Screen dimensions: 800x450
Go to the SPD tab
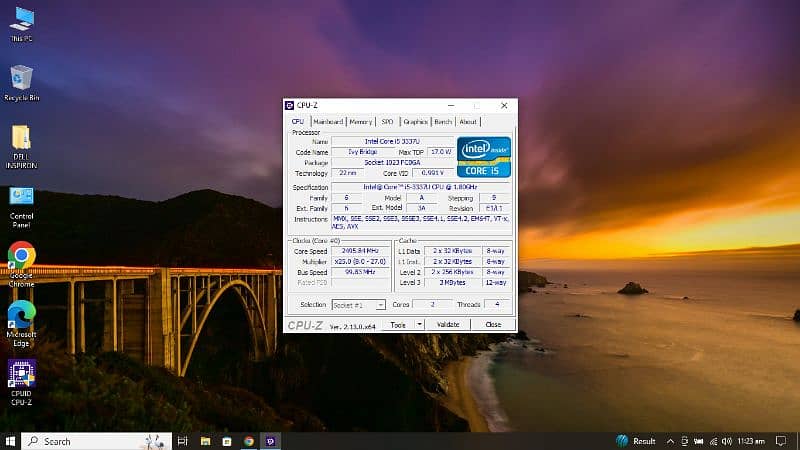pos(387,122)
